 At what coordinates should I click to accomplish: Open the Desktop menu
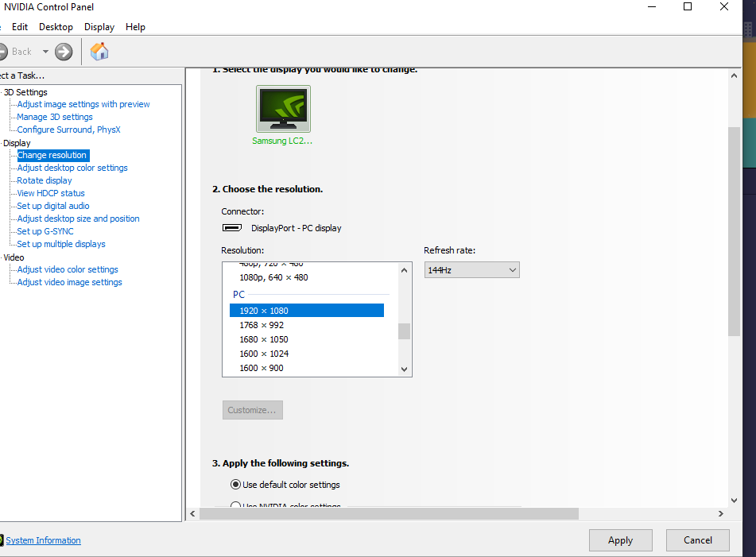coord(56,27)
